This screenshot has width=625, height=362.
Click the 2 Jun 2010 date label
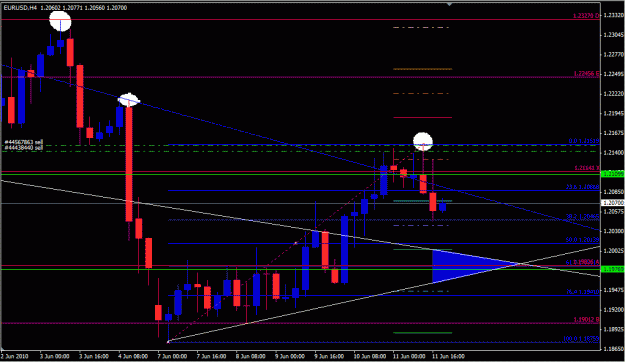coord(14,356)
